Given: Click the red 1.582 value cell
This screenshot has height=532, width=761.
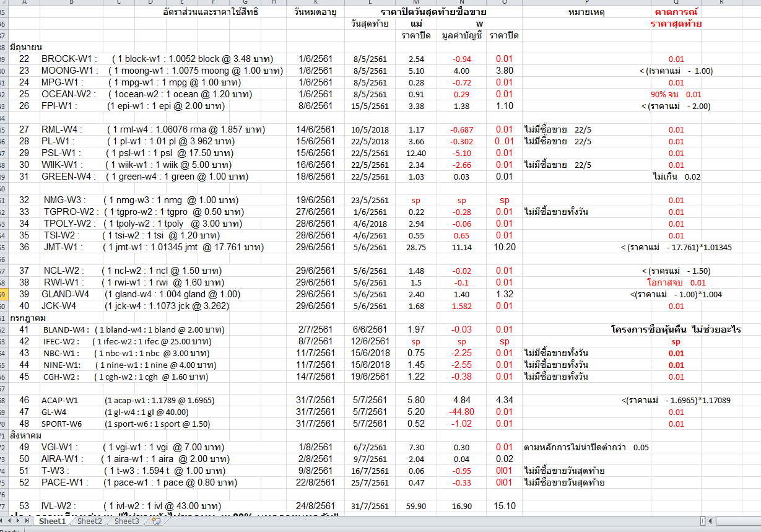Looking at the screenshot, I should coord(462,306).
